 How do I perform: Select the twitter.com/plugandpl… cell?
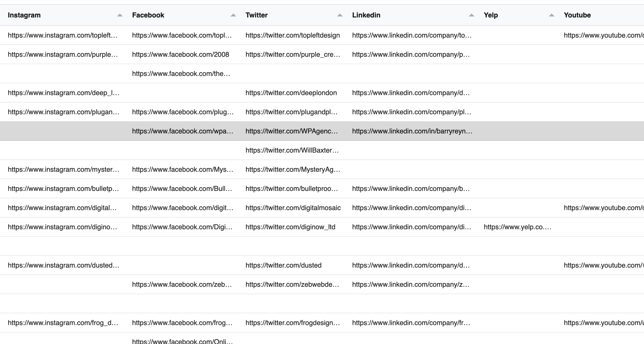(x=292, y=112)
